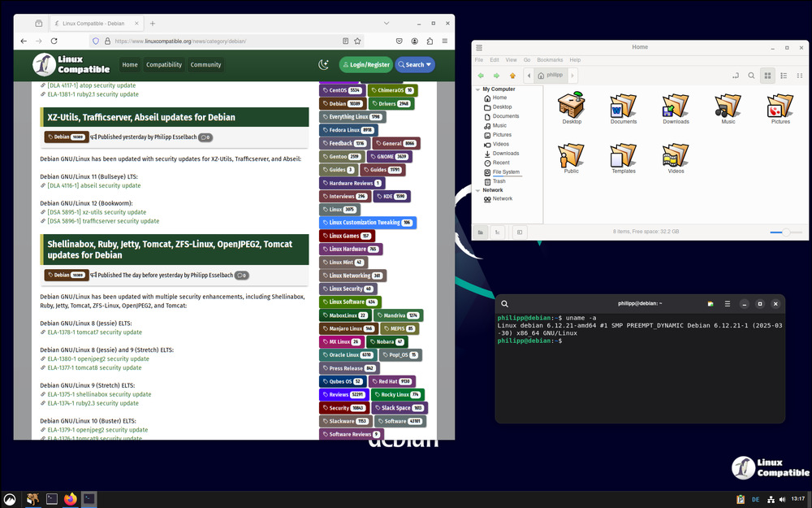
Task: Open the Firefox extensions puzzle icon
Action: 430,41
